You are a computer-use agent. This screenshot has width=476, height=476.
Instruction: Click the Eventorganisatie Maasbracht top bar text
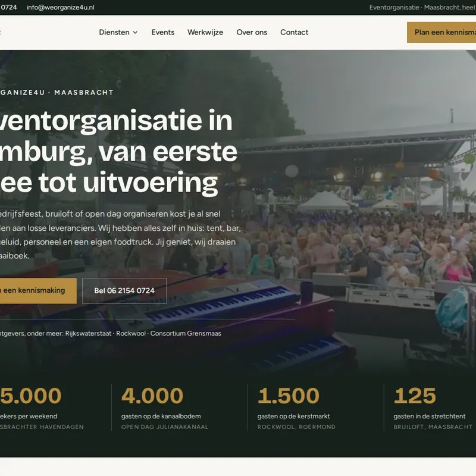[x=422, y=7]
